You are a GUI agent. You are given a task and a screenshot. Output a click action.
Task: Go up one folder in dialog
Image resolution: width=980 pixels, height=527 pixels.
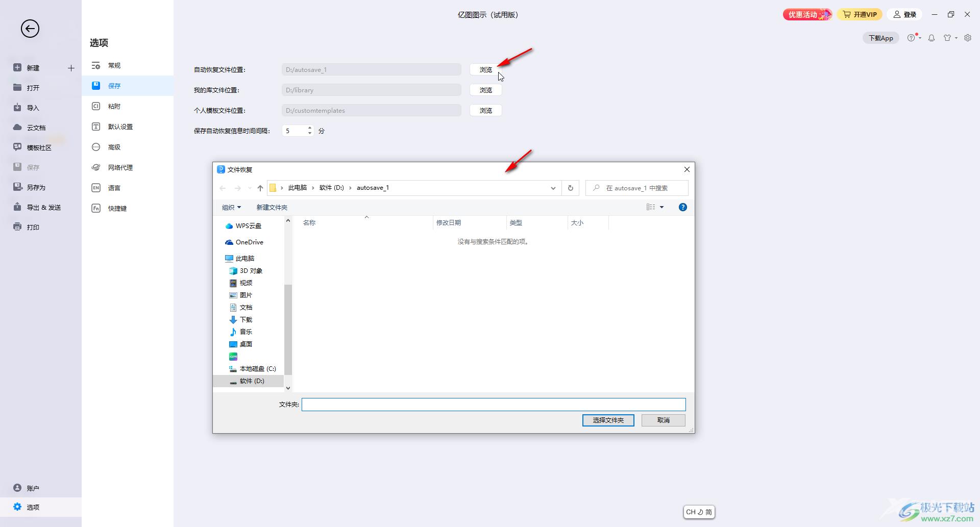(x=260, y=188)
